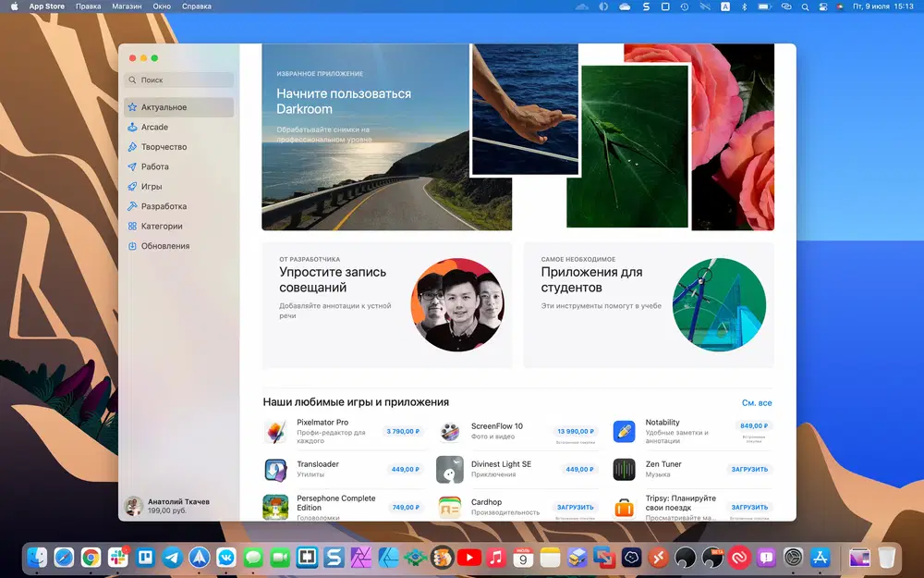The height and width of the screenshot is (578, 924).
Task: Launch FaceTime from the Dock
Action: 281,557
